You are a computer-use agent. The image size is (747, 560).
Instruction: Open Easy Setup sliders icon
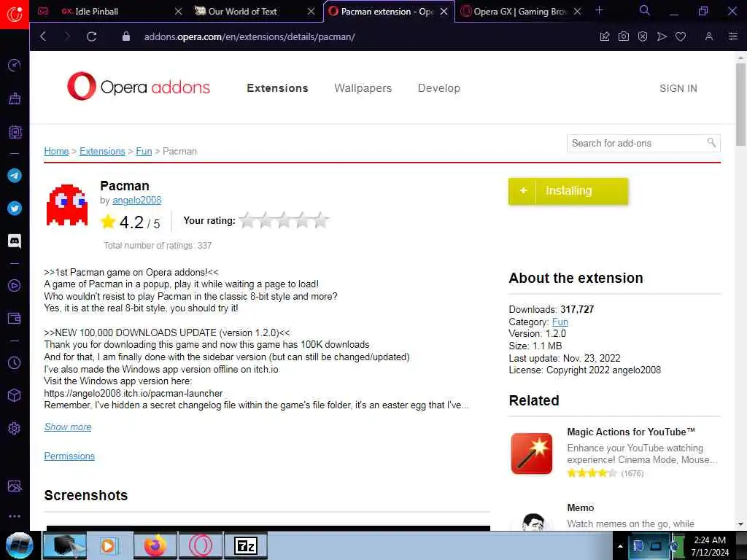click(733, 36)
